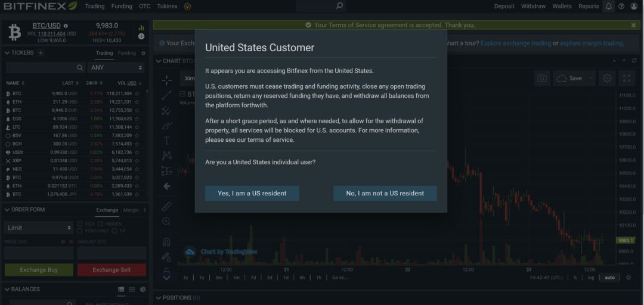Click the green bar chart icon near BTC/USD
This screenshot has height=305, width=644.
click(x=141, y=27)
